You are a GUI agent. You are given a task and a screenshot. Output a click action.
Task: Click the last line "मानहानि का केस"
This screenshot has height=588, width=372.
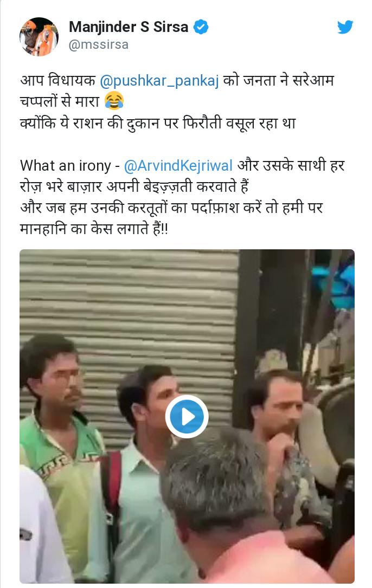click(x=94, y=229)
